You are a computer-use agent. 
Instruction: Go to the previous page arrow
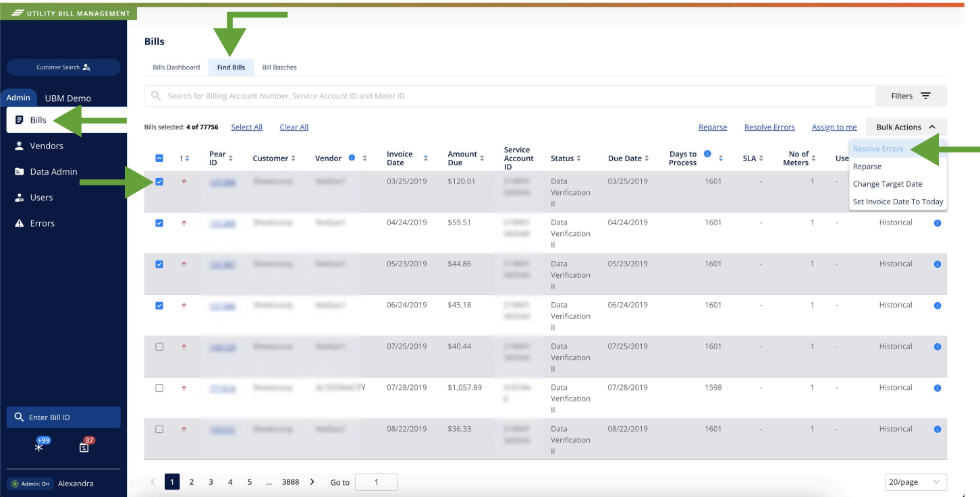click(153, 482)
